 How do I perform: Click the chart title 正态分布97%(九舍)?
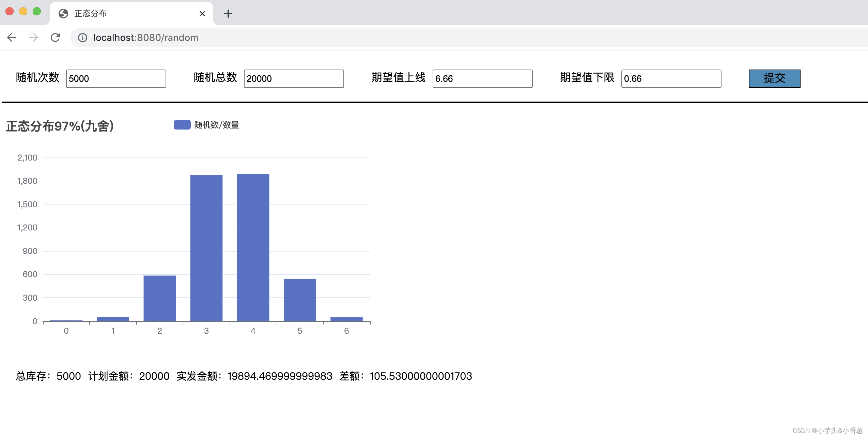pos(59,126)
